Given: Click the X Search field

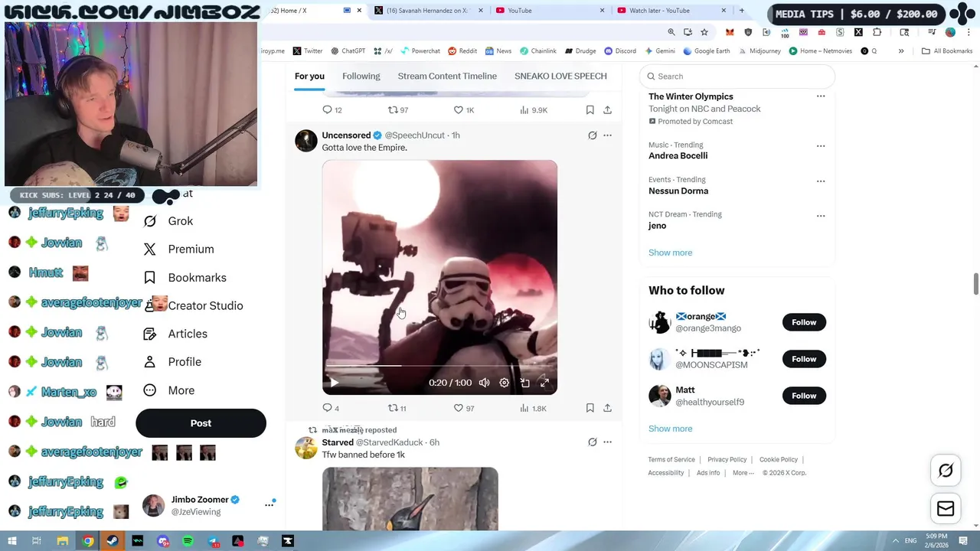Looking at the screenshot, I should [x=737, y=77].
